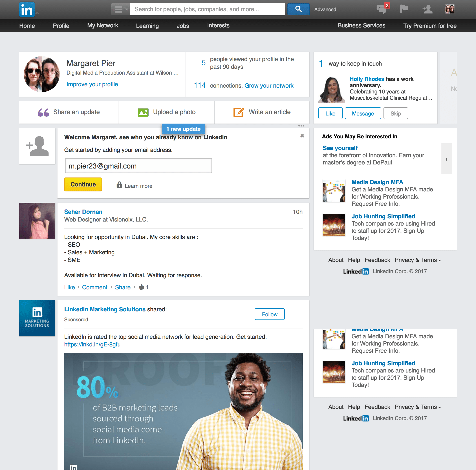Click first Feedback footer link
The image size is (476, 470).
tap(377, 260)
